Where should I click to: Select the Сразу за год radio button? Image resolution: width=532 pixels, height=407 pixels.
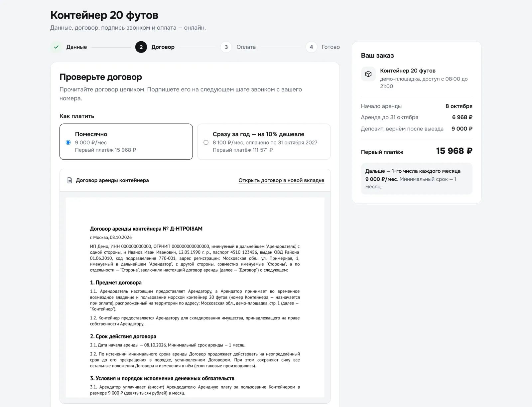pos(206,142)
